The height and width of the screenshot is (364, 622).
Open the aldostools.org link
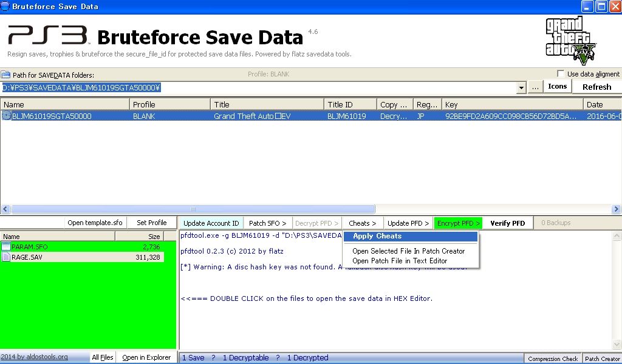(34, 357)
